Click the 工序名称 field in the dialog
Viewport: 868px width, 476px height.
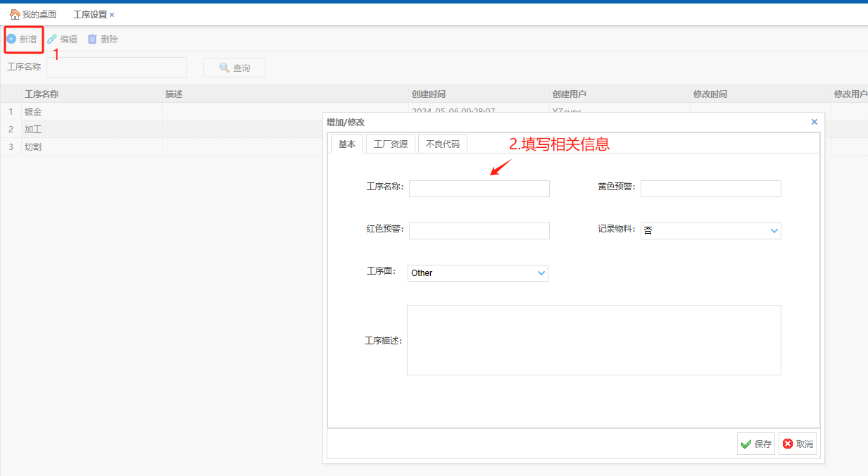pyautogui.click(x=479, y=188)
